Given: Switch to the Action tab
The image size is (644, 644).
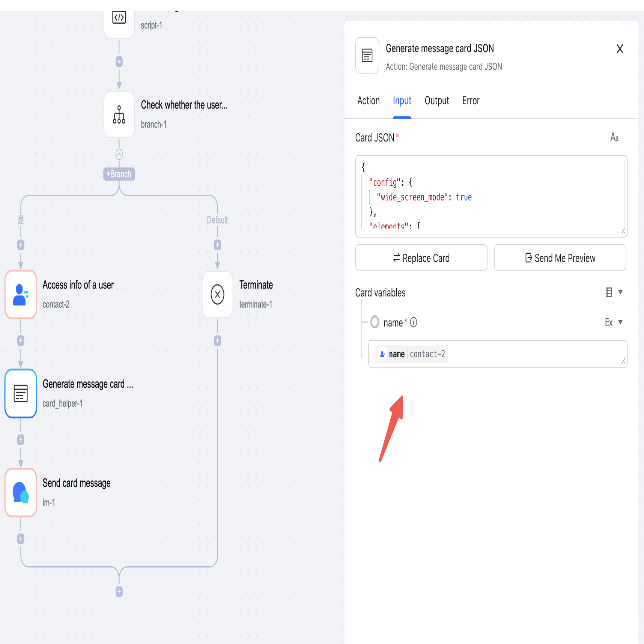Looking at the screenshot, I should 368,101.
